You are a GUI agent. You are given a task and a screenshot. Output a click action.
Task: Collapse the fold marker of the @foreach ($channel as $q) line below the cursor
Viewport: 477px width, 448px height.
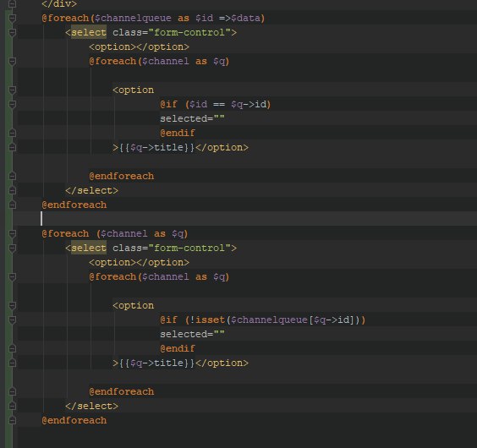[x=12, y=234]
